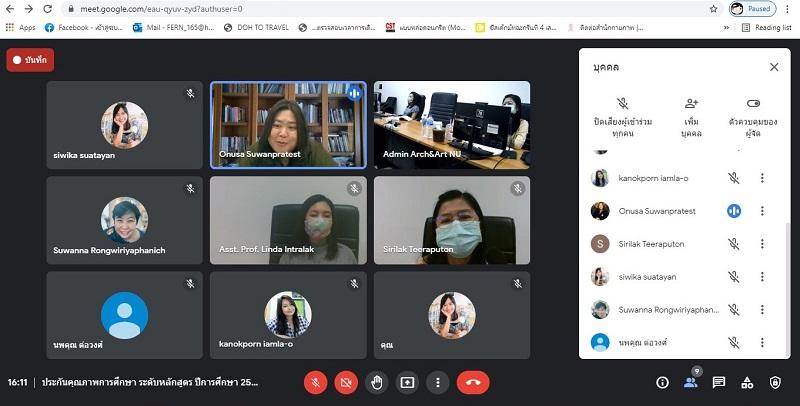This screenshot has height=406, width=800.
Task: Click the kanokporn iamla-o tile
Action: point(288,315)
